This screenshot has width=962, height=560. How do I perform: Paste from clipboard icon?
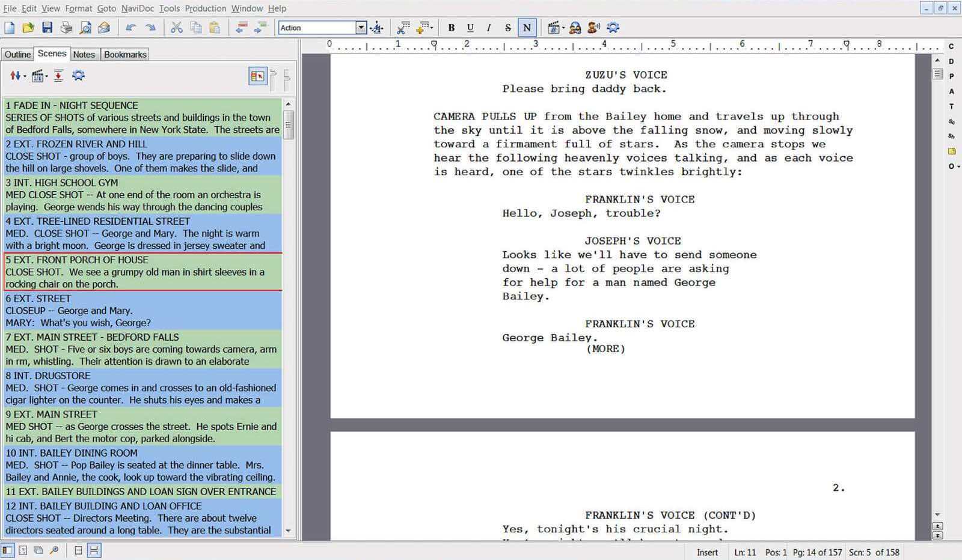tap(215, 28)
